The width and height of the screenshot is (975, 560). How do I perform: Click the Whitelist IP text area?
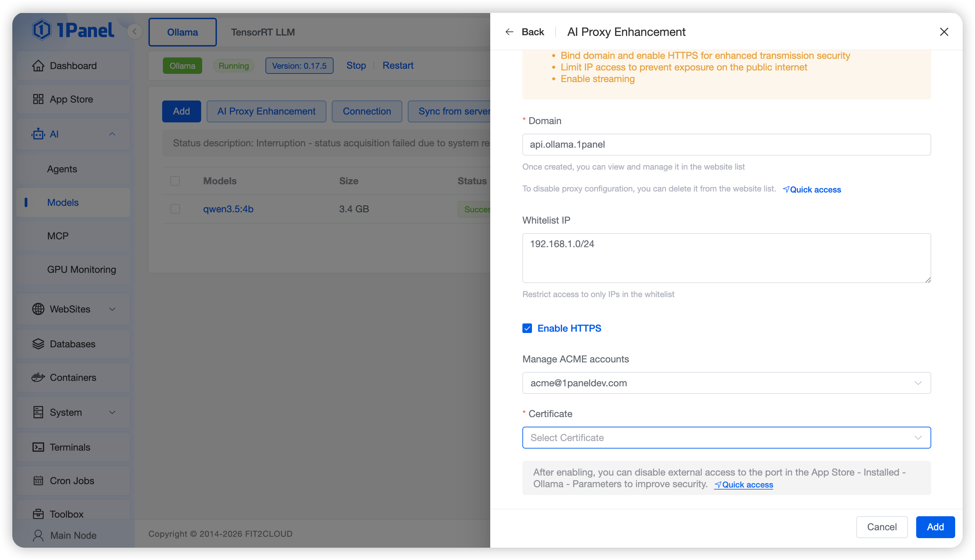(726, 258)
